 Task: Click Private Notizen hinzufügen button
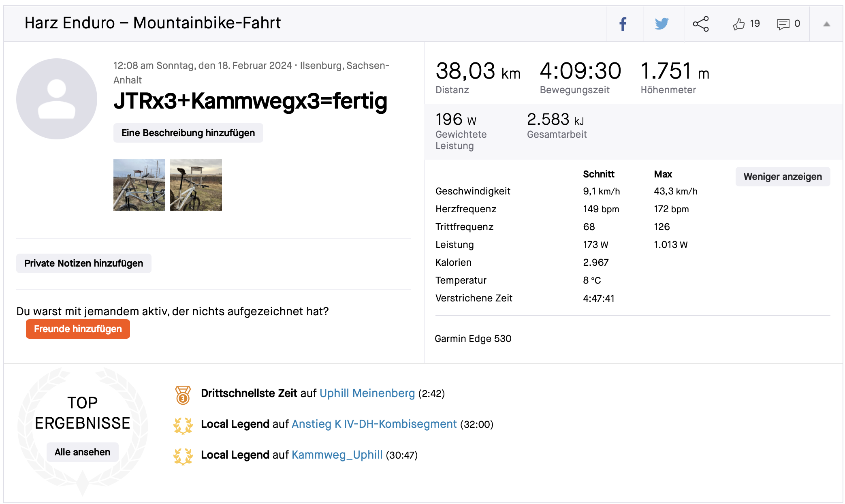[83, 263]
